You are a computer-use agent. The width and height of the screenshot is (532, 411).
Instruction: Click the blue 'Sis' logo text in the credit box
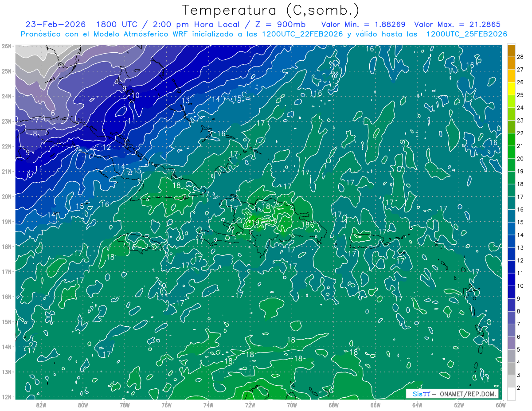pos(418,394)
